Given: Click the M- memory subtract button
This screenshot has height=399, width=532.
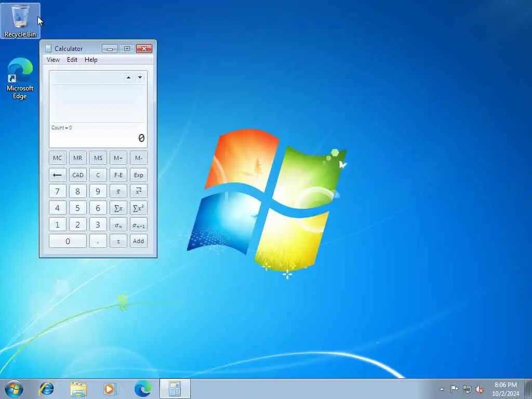Looking at the screenshot, I should (138, 158).
